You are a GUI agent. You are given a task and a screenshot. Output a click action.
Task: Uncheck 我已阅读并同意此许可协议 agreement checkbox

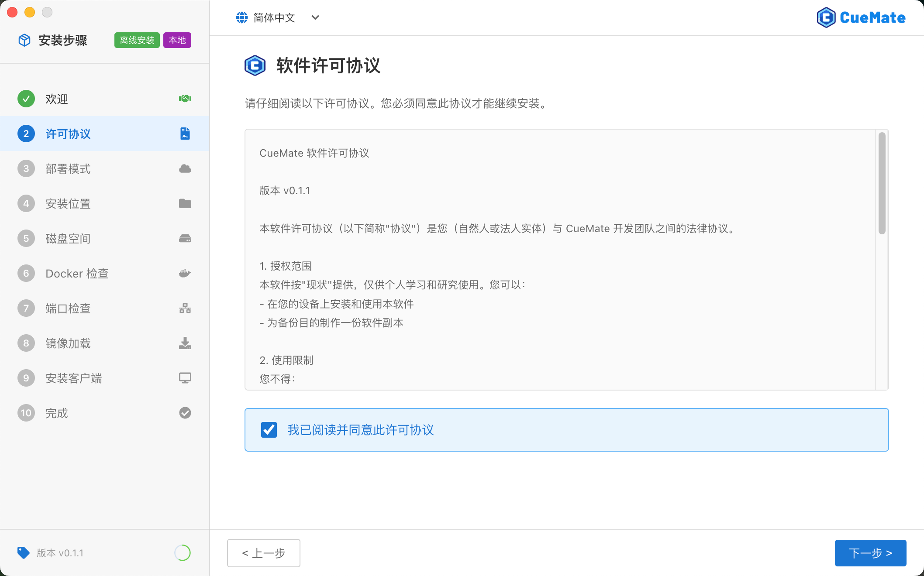(x=269, y=430)
